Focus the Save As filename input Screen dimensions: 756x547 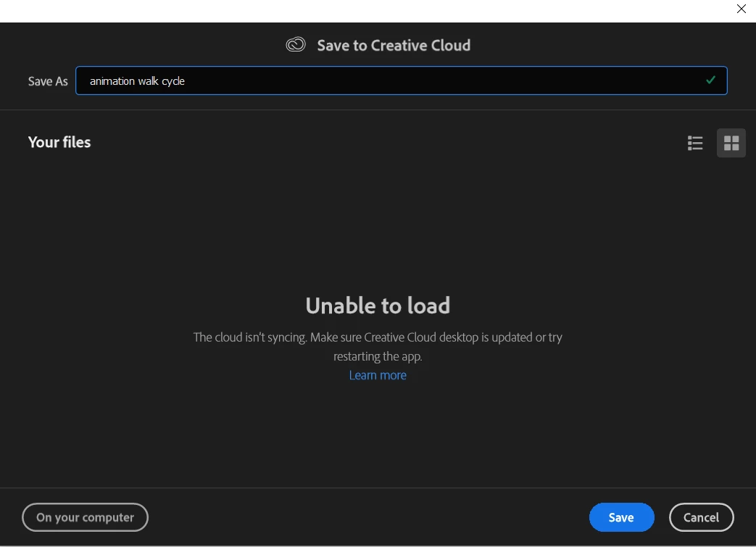point(401,81)
